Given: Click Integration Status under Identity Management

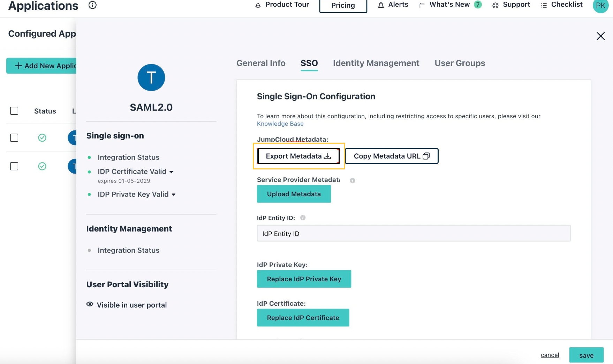Looking at the screenshot, I should (x=128, y=250).
